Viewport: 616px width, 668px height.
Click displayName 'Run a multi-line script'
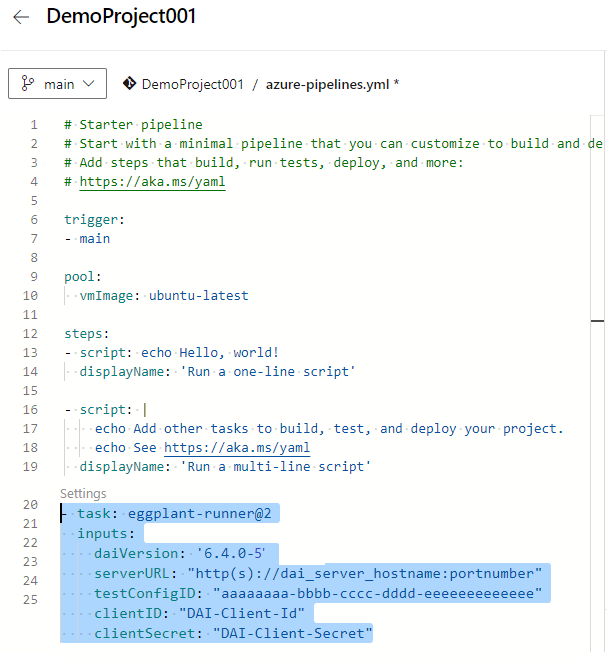225,467
